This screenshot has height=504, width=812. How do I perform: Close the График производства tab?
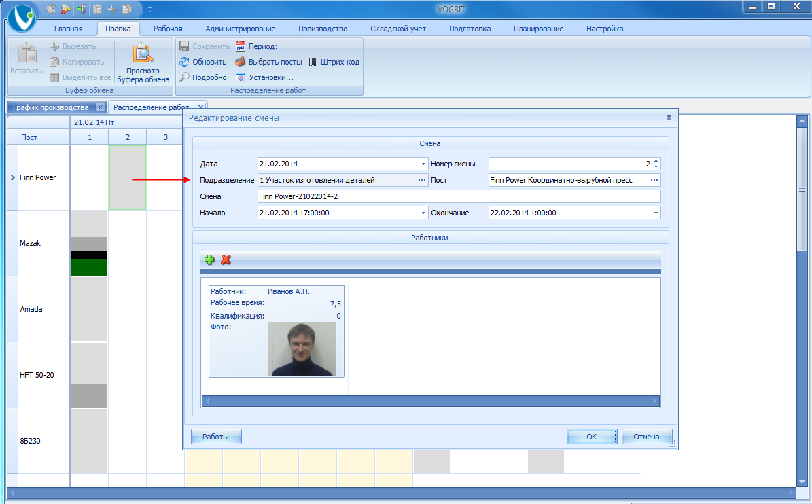pyautogui.click(x=101, y=107)
